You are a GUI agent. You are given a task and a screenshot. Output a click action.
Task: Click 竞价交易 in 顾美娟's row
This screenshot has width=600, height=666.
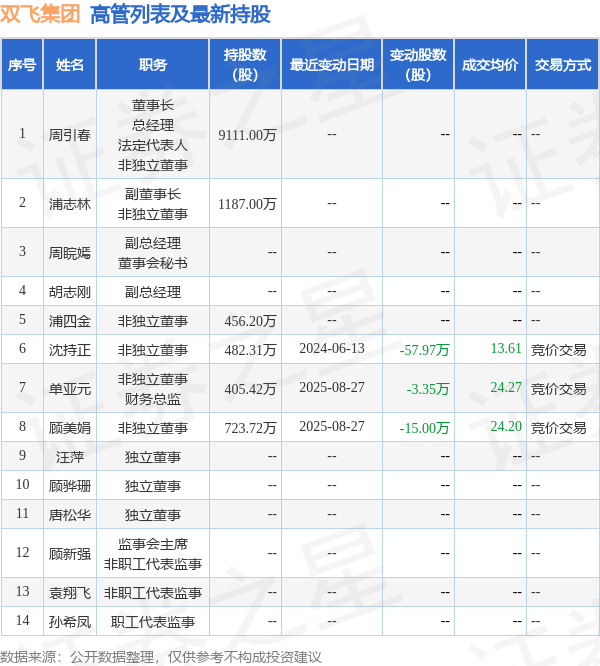tap(558, 428)
